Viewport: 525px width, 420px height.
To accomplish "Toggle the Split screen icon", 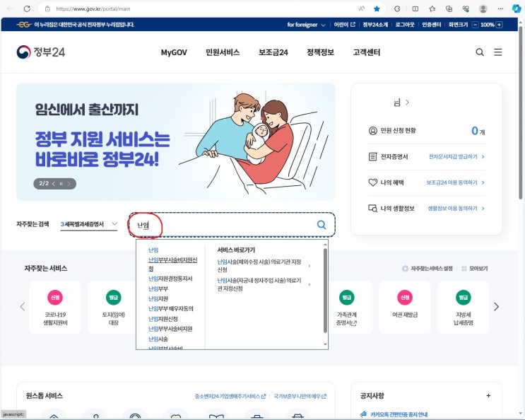I will [415, 8].
